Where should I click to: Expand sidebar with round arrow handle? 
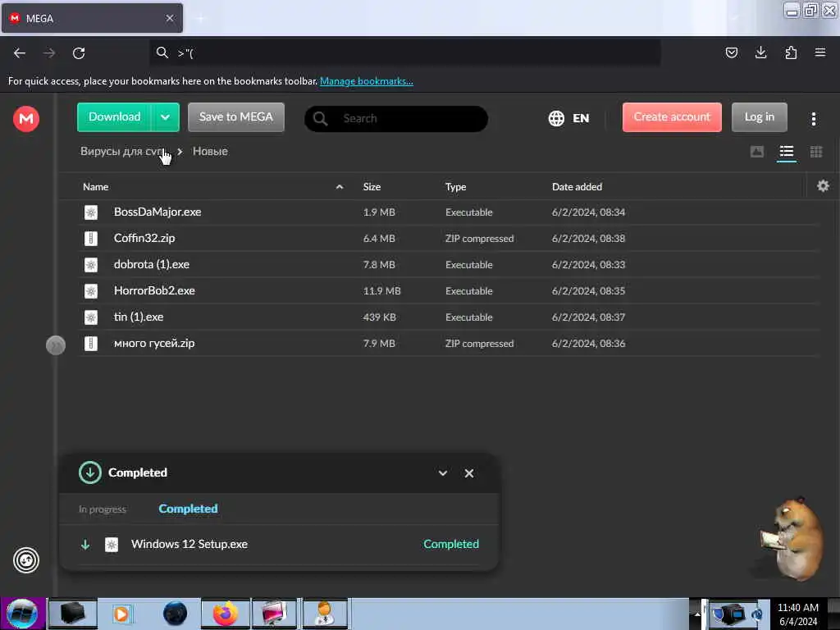56,345
